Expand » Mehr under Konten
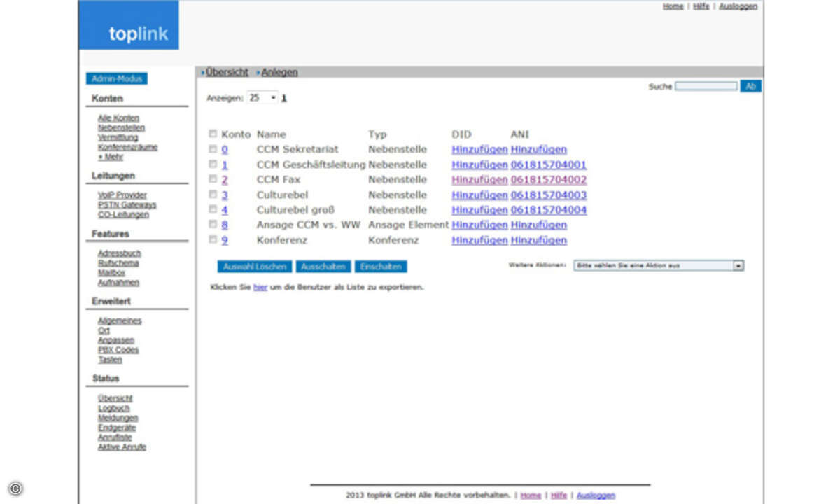 (111, 157)
